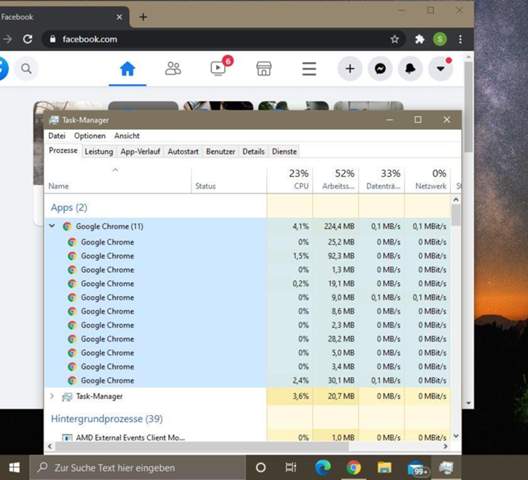Click Task-Manager horizontal scrollbar left arrow
This screenshot has width=528, height=480.
pos(50,446)
